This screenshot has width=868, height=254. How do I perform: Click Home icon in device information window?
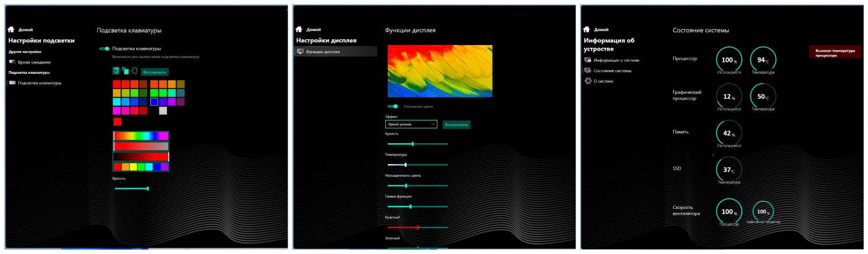(x=586, y=29)
